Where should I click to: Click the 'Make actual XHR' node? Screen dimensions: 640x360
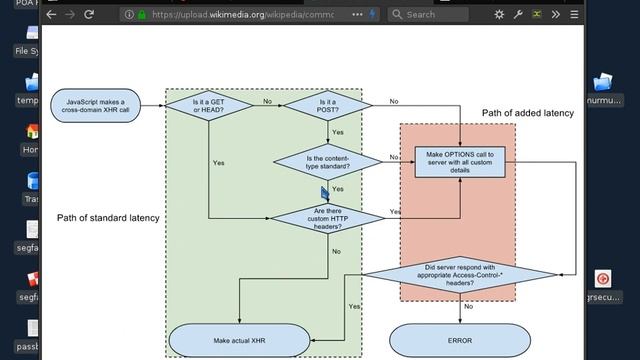click(240, 340)
